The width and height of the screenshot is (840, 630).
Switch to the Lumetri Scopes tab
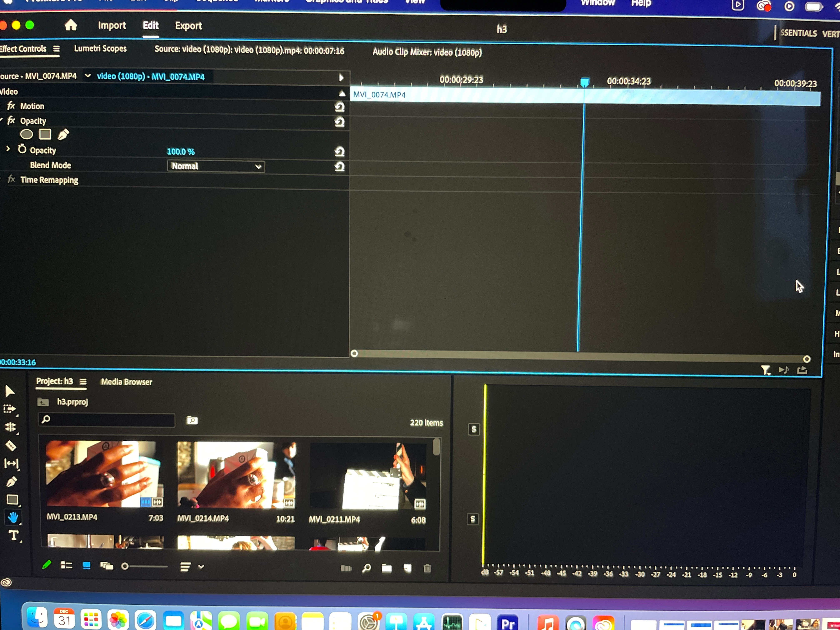point(100,49)
